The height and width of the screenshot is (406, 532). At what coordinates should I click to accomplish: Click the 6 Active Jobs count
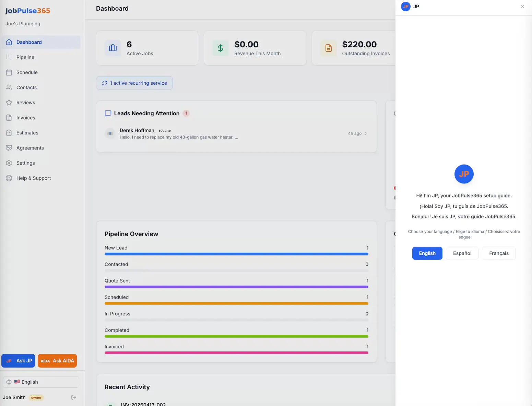click(x=129, y=44)
